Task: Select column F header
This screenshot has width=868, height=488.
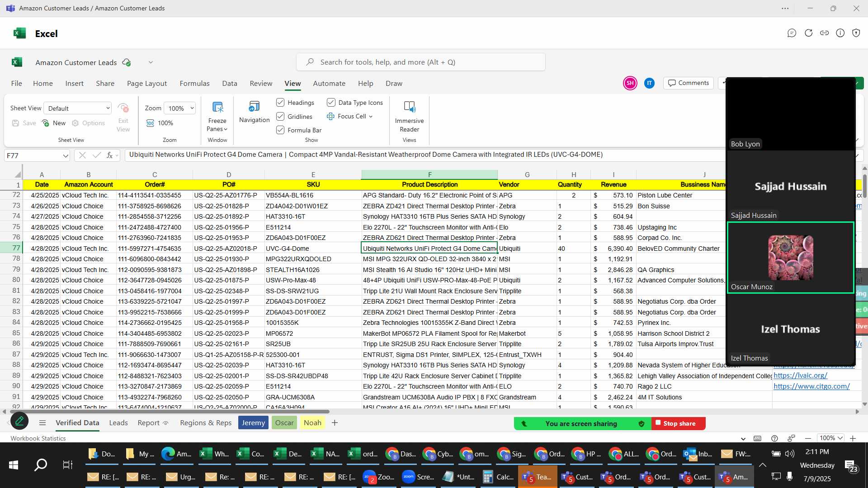Action: coord(429,174)
